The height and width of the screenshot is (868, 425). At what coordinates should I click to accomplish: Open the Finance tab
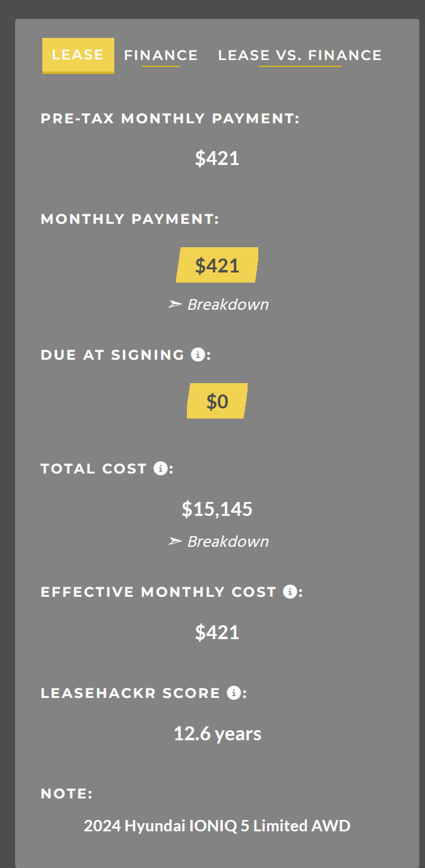pos(161,55)
